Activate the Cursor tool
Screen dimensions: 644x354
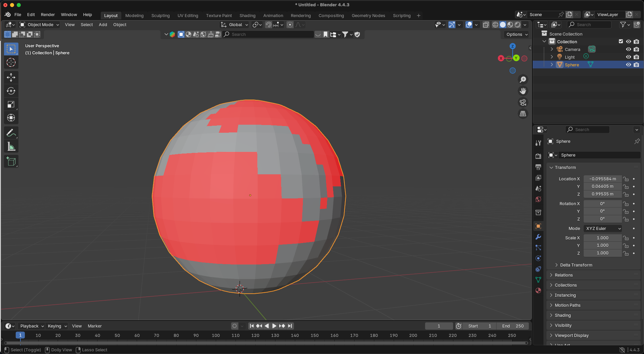tap(11, 63)
